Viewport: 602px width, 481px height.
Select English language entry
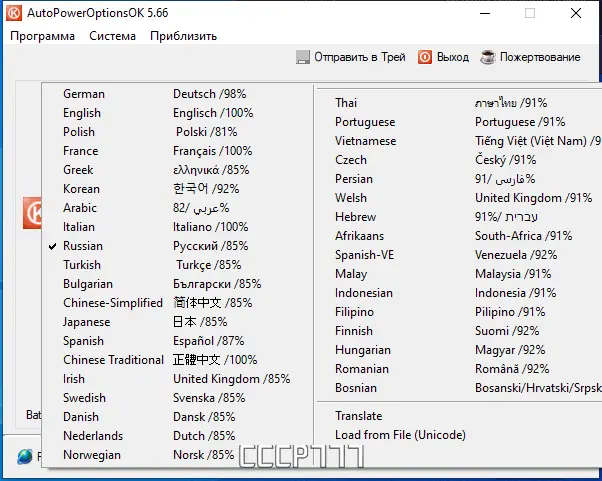click(x=177, y=113)
